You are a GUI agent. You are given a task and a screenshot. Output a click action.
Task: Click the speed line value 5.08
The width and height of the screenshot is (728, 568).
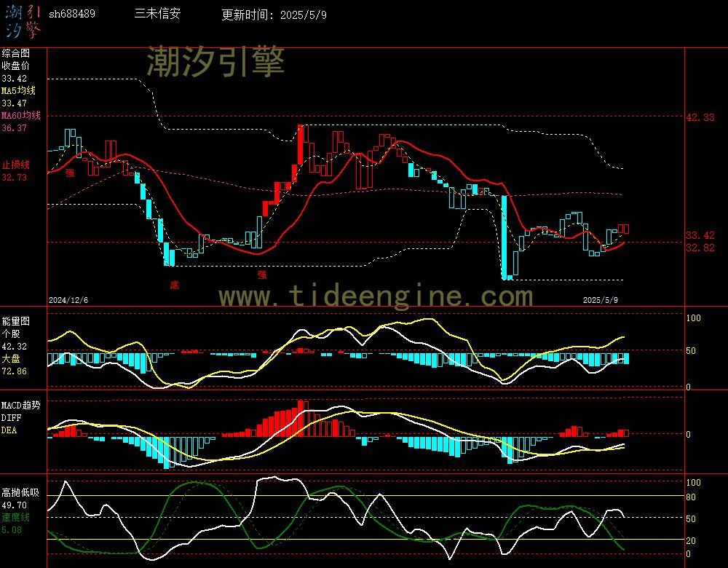coord(12,530)
